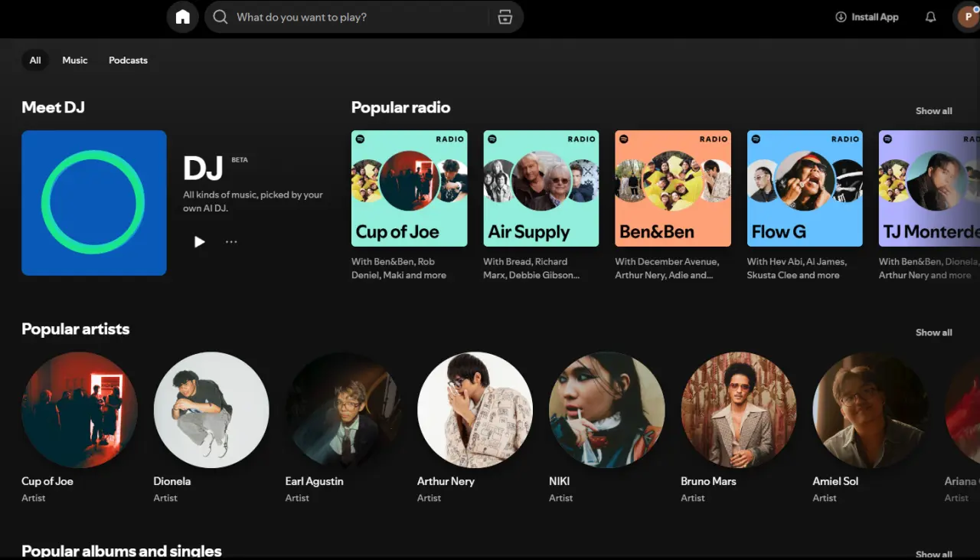980x560 pixels.
Task: Open the TJ Monterde radio card
Action: pyautogui.click(x=929, y=188)
